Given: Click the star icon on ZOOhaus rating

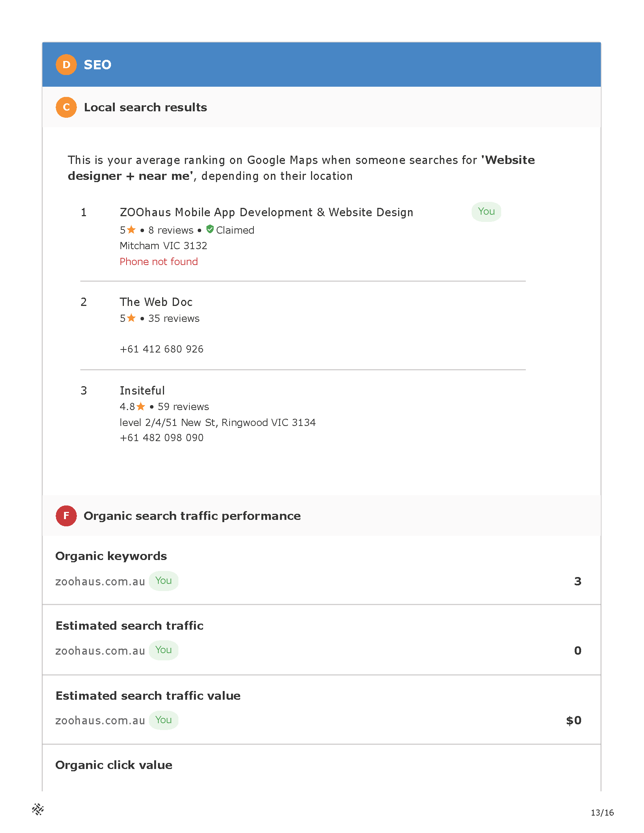Looking at the screenshot, I should (x=131, y=229).
